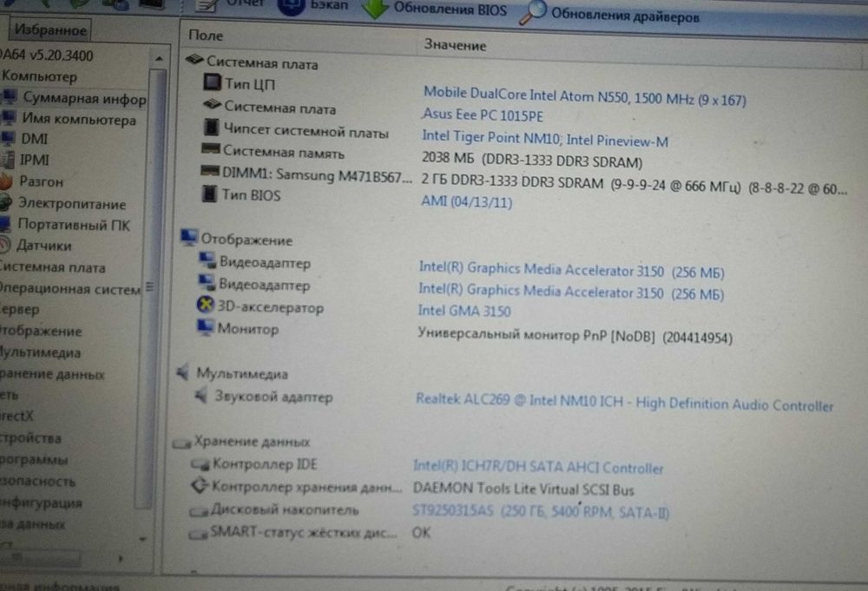Open Электропитание in the sidebar
Screen dimensions: 868x591
click(x=72, y=204)
